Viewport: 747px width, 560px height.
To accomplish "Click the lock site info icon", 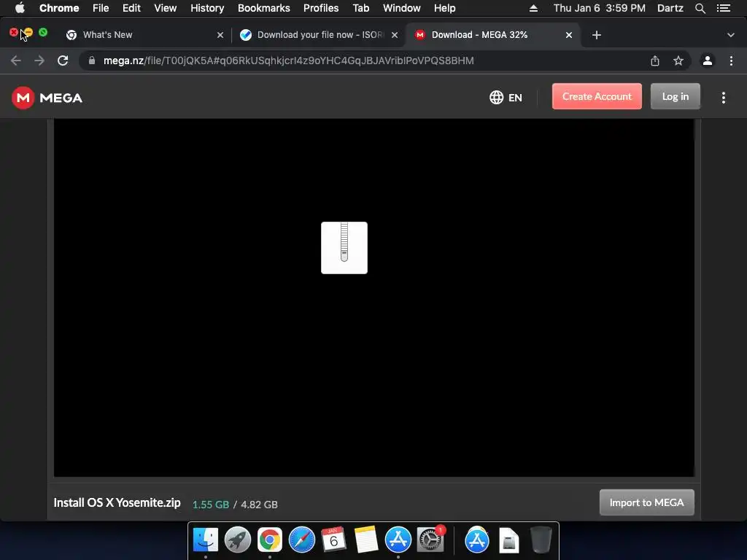I will pyautogui.click(x=92, y=61).
